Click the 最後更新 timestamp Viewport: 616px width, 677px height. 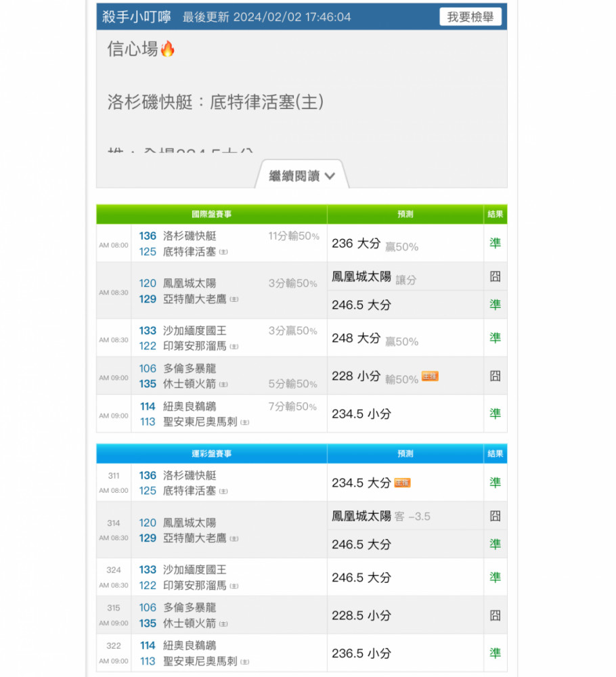pos(267,18)
